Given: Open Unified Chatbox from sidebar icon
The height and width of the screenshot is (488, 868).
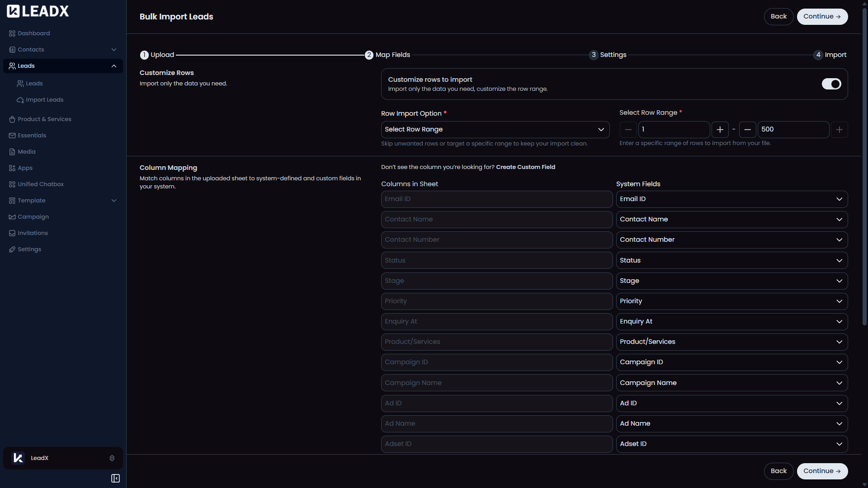Looking at the screenshot, I should [x=12, y=184].
